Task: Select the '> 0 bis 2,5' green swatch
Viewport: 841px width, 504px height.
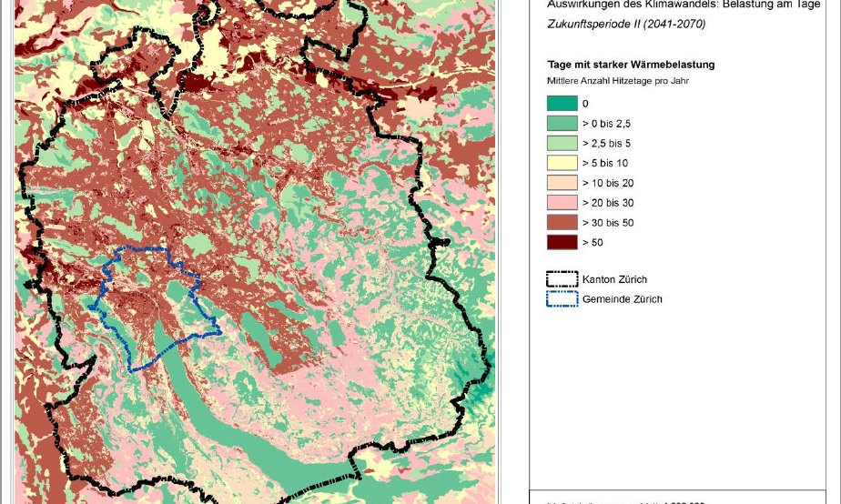Action: pos(562,124)
